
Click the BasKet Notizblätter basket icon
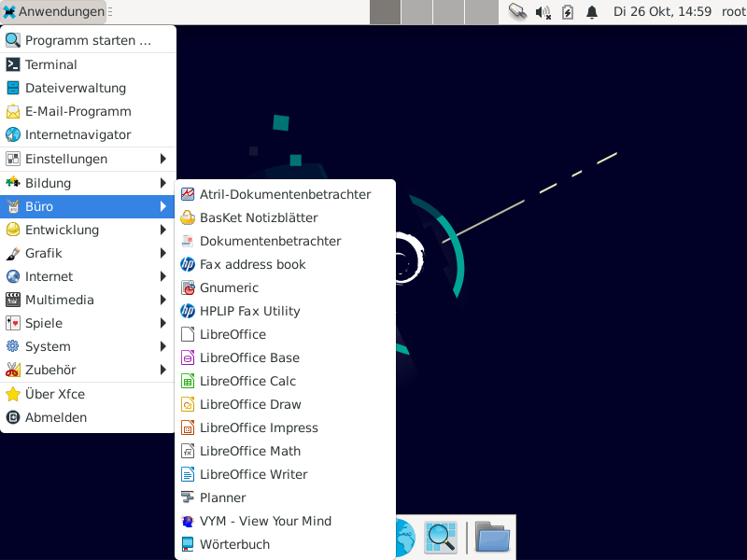(x=188, y=217)
